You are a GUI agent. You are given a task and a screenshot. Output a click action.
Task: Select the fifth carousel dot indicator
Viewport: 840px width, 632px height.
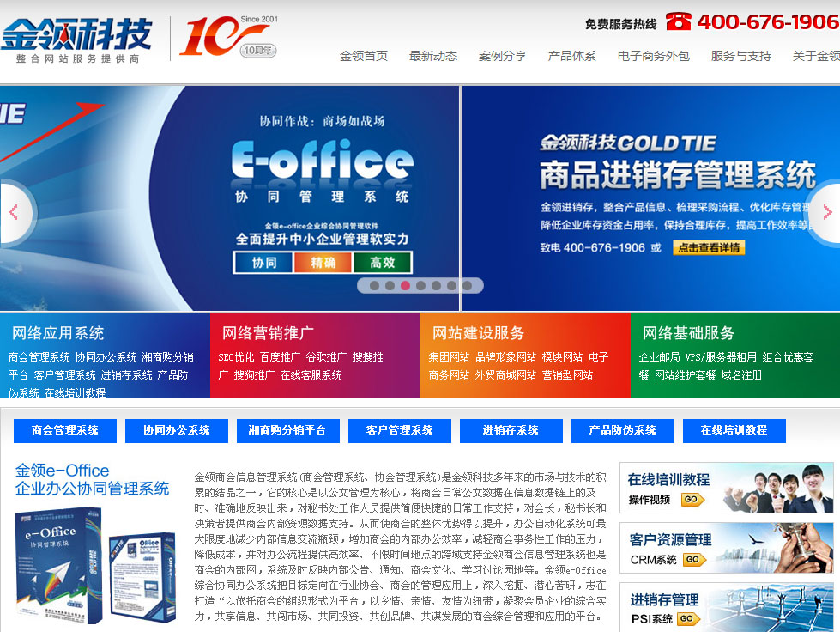[437, 286]
